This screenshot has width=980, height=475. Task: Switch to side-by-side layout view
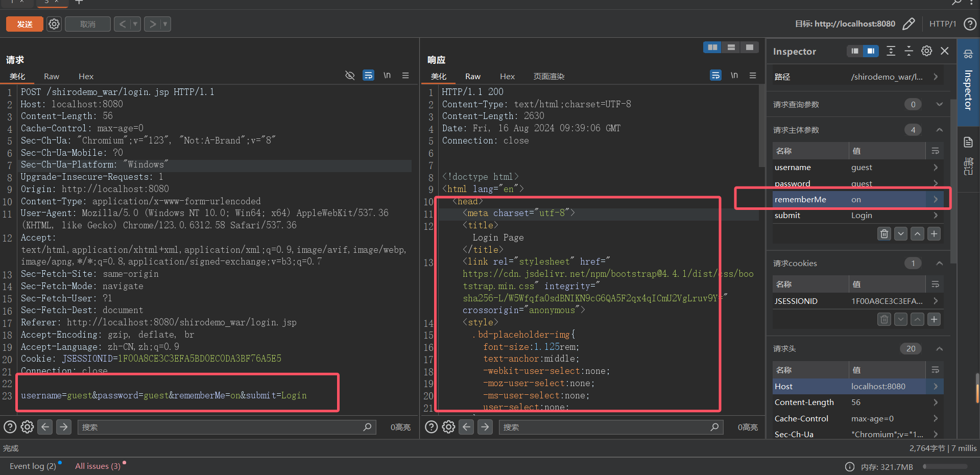point(712,47)
